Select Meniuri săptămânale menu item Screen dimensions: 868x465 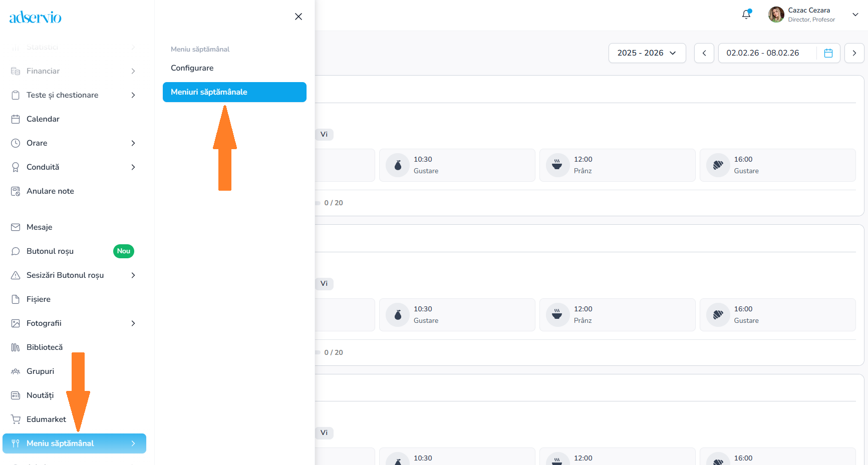click(x=234, y=92)
